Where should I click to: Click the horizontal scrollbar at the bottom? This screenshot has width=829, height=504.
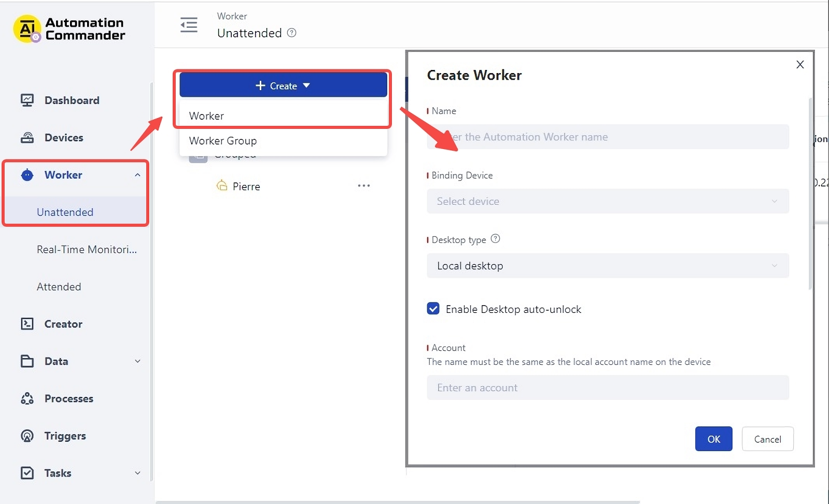click(x=398, y=502)
